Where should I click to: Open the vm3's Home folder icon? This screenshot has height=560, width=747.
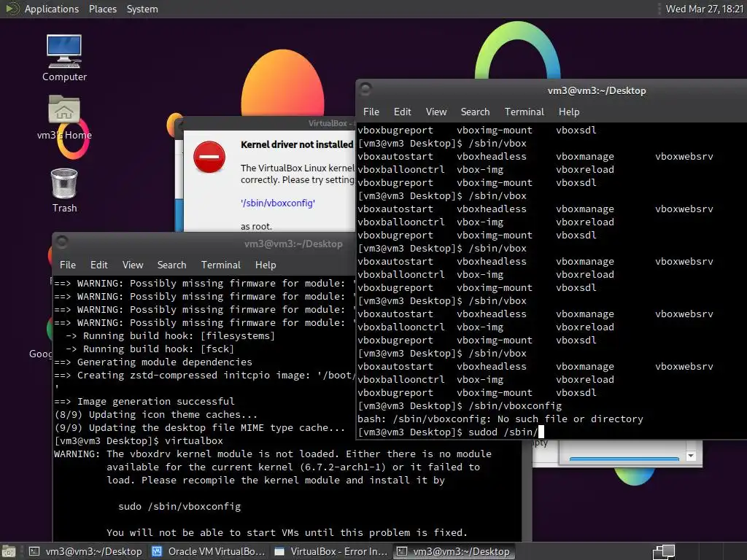pos(64,117)
